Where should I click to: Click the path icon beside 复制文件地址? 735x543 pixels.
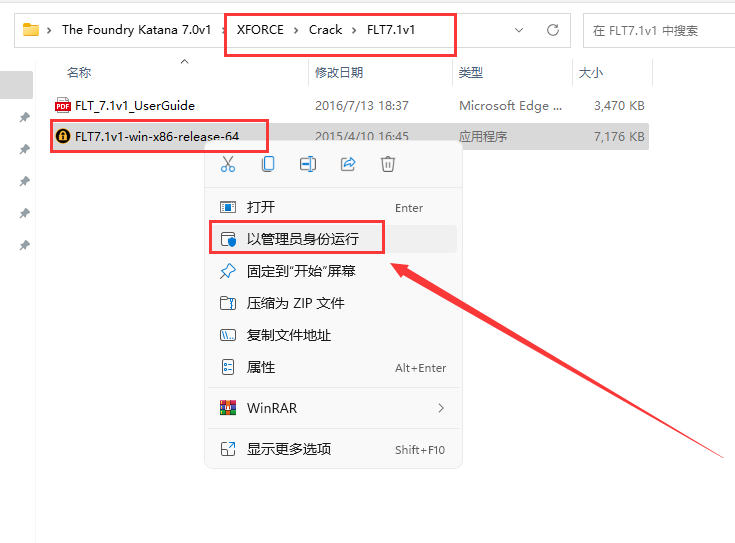pyautogui.click(x=228, y=335)
